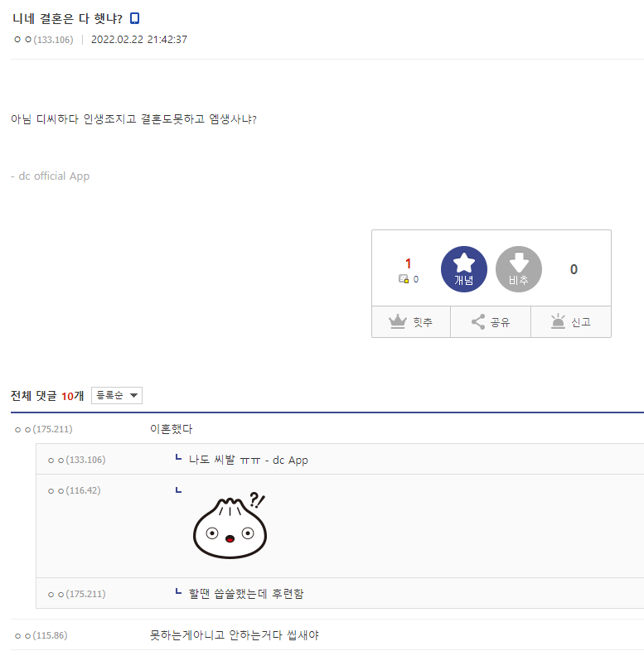Click the siren icon in 신고 button
Screen dimensions: 644x656
point(558,321)
